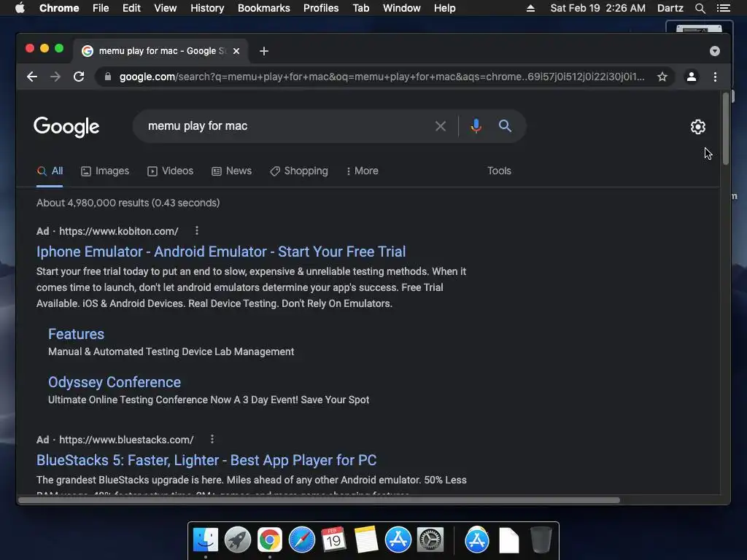The height and width of the screenshot is (560, 747).
Task: Open options for kobiton ad
Action: (x=197, y=231)
